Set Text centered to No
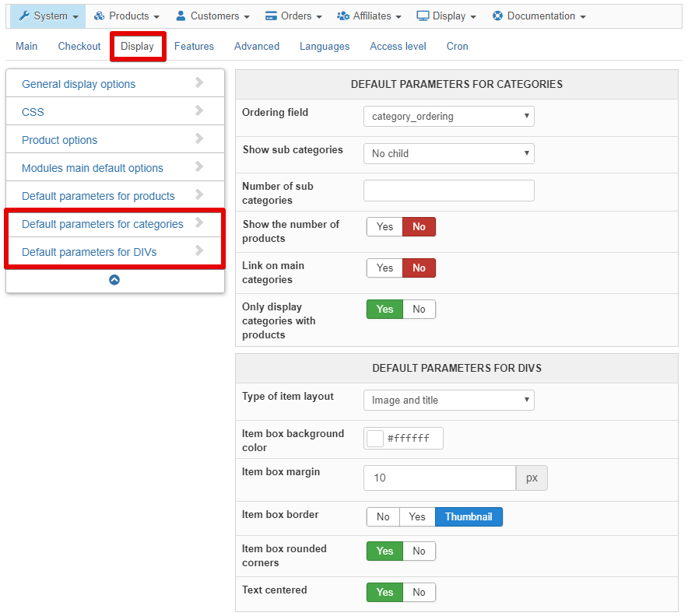This screenshot has height=616, width=688. 419,593
